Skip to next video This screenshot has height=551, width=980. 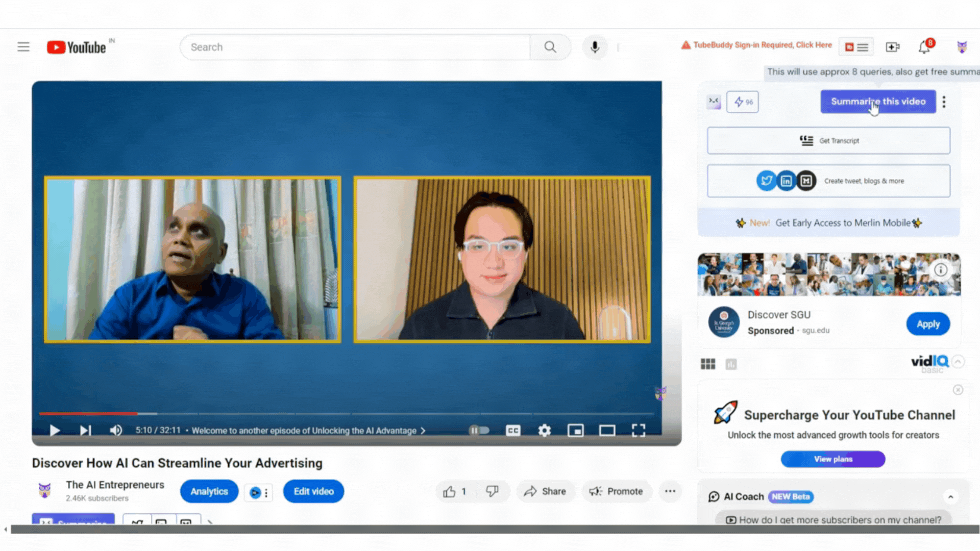(x=85, y=431)
